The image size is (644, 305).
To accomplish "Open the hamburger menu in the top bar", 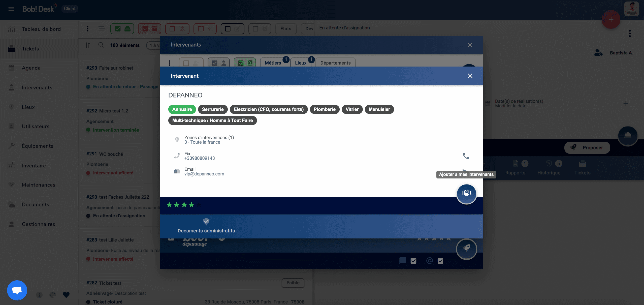I will tap(11, 9).
